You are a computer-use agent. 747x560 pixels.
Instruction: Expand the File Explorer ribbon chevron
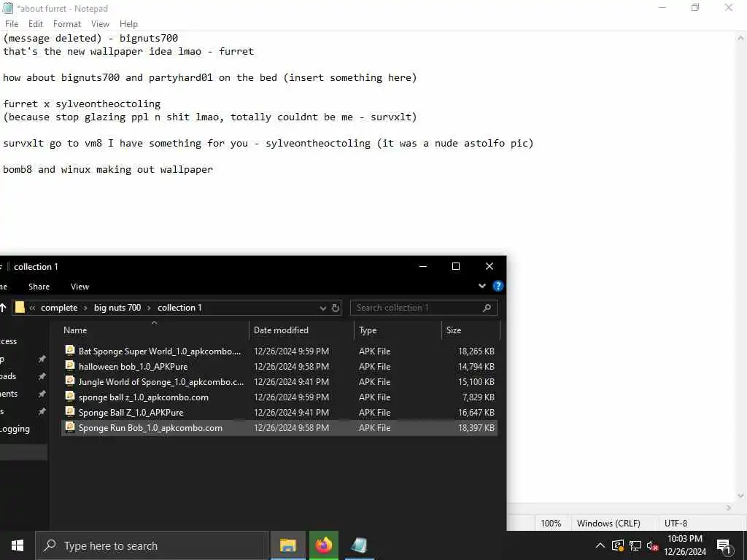click(x=482, y=286)
